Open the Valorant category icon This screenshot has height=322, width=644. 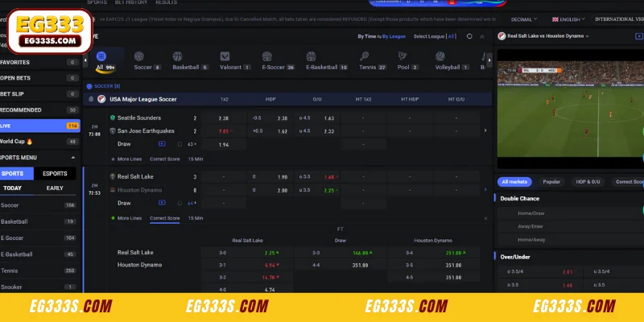225,56
